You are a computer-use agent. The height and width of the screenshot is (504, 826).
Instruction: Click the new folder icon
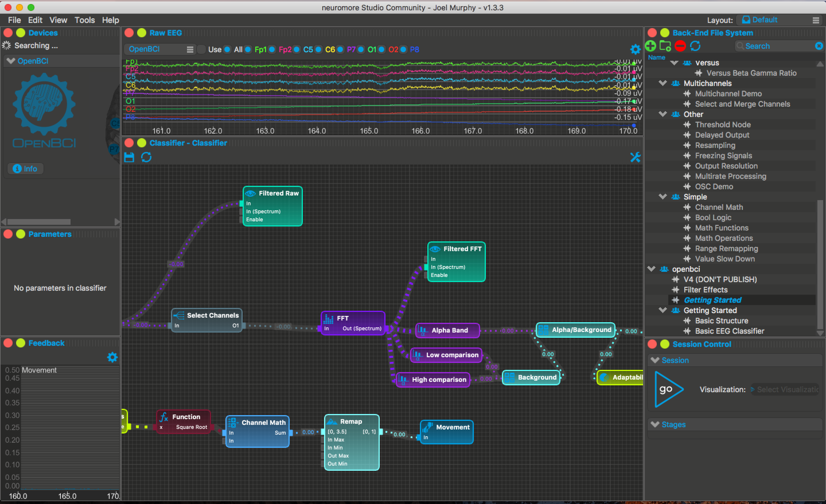[665, 46]
